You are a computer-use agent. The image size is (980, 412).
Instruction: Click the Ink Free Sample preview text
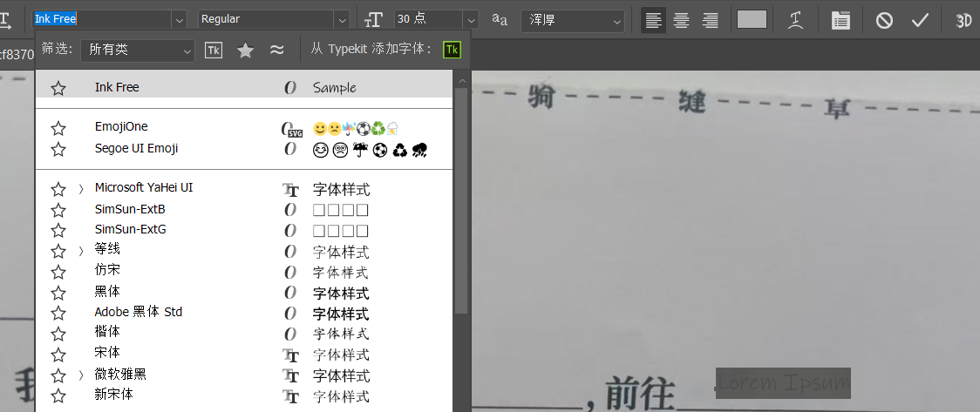coord(335,87)
